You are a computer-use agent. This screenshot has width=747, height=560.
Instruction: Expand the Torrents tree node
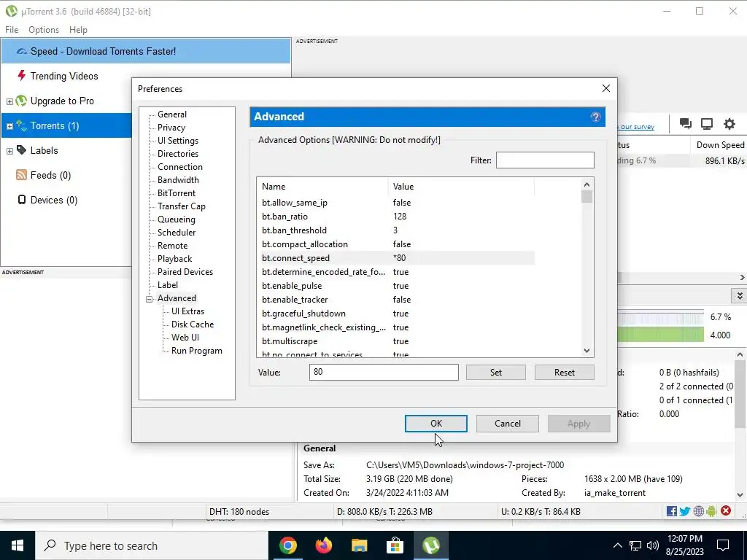pos(9,126)
